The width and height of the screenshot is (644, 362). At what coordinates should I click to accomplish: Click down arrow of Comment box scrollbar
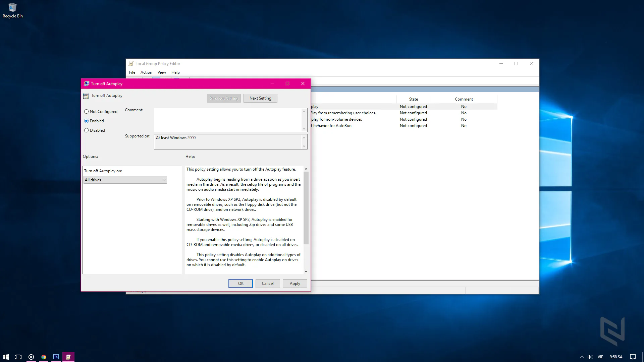coord(304,129)
